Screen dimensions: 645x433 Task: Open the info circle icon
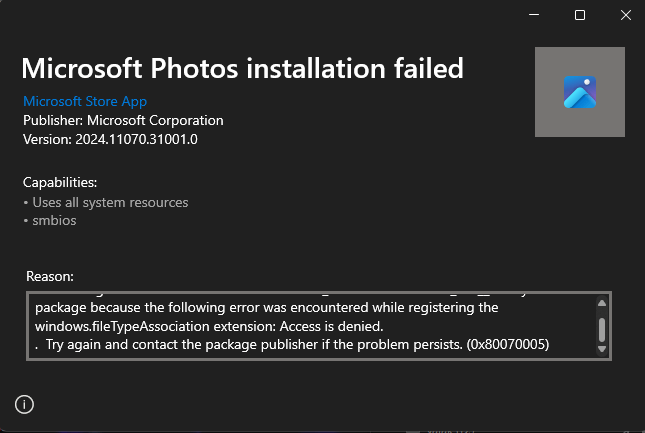tap(24, 405)
